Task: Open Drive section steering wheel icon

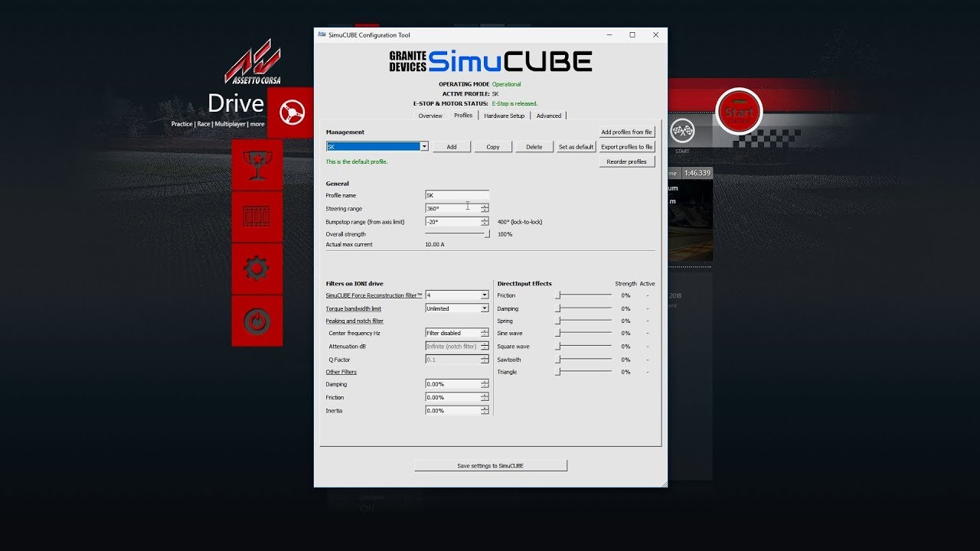Action: [x=290, y=113]
